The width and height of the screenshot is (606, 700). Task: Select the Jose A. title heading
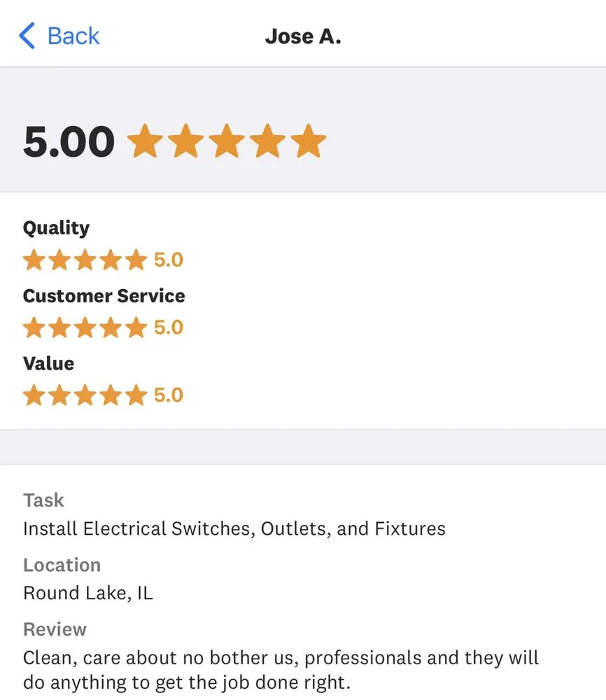point(304,36)
